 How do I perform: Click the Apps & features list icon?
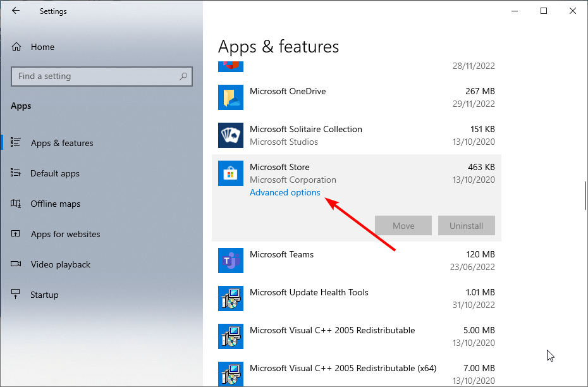click(16, 142)
